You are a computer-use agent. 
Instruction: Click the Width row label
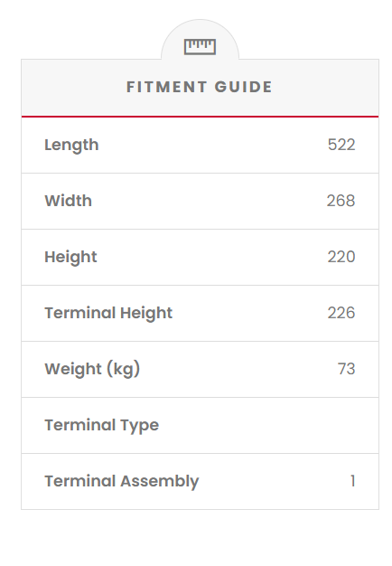68,201
